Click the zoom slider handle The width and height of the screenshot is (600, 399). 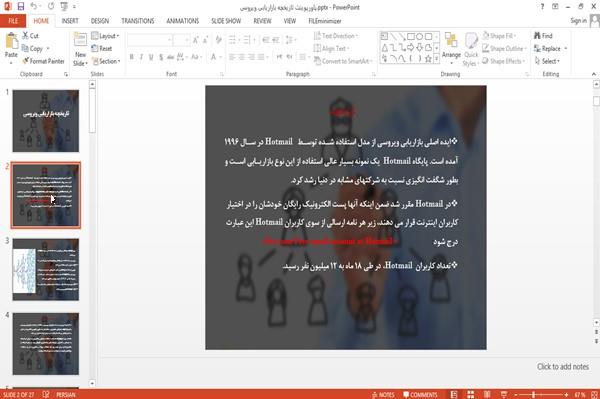click(x=533, y=394)
